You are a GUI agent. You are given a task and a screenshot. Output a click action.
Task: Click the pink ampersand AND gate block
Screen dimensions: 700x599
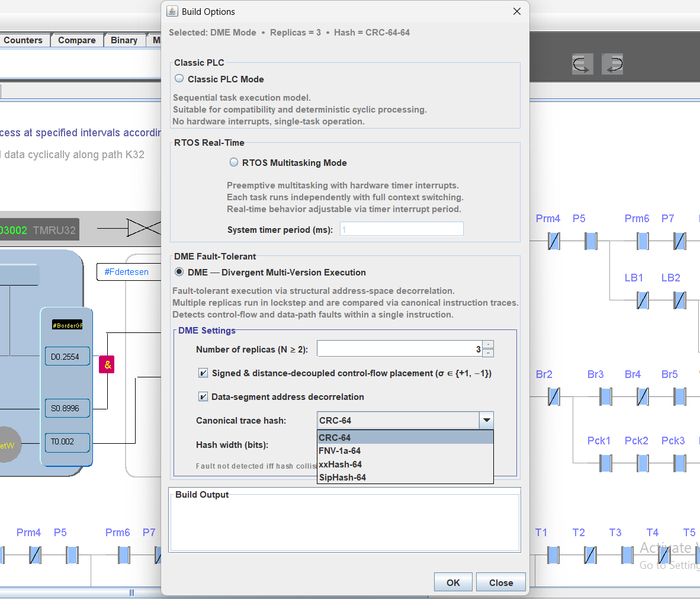[x=107, y=365]
